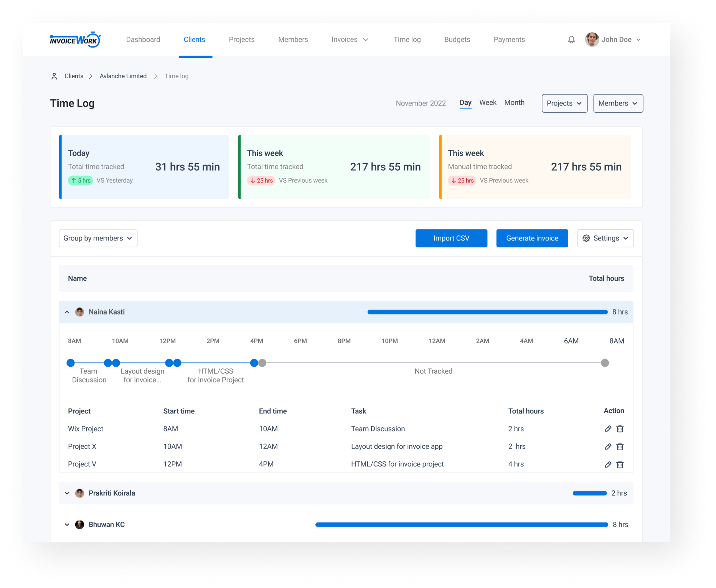The width and height of the screenshot is (716, 588).
Task: Click the gray end-of-timeline marker
Action: pos(605,363)
